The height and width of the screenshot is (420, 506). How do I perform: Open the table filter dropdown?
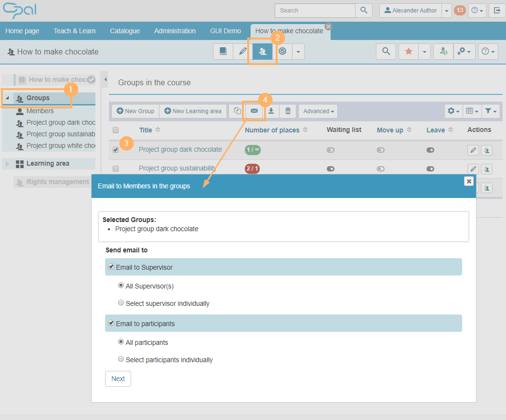point(491,111)
